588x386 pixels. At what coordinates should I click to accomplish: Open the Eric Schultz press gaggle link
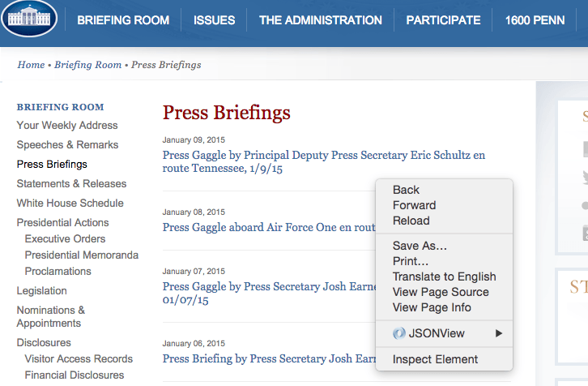(324, 161)
